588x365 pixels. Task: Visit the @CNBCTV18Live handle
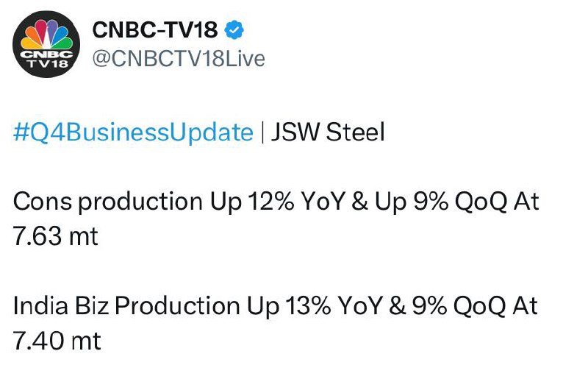pyautogui.click(x=179, y=59)
